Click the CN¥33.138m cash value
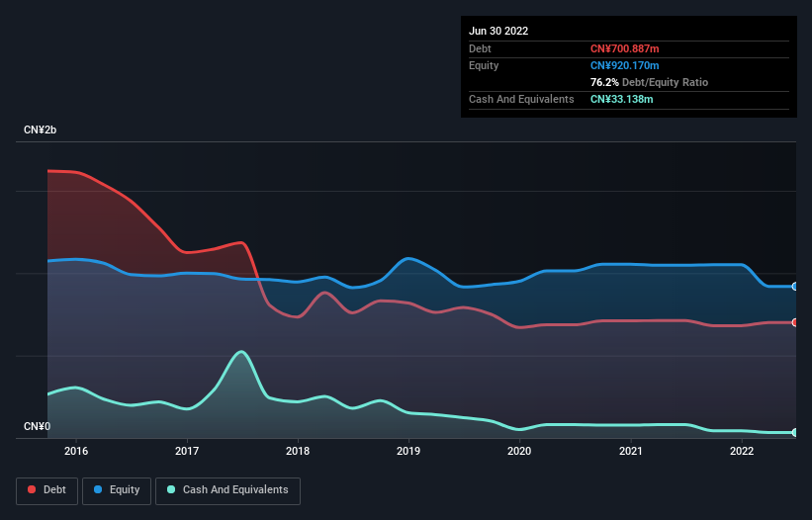812x520 pixels. pos(621,99)
